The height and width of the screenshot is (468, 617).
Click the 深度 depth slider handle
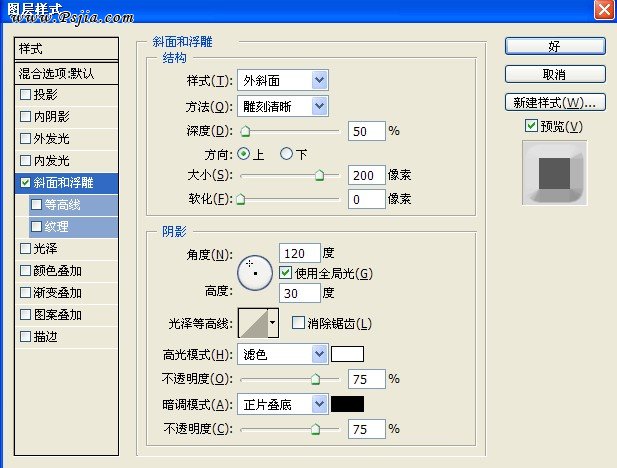(245, 131)
